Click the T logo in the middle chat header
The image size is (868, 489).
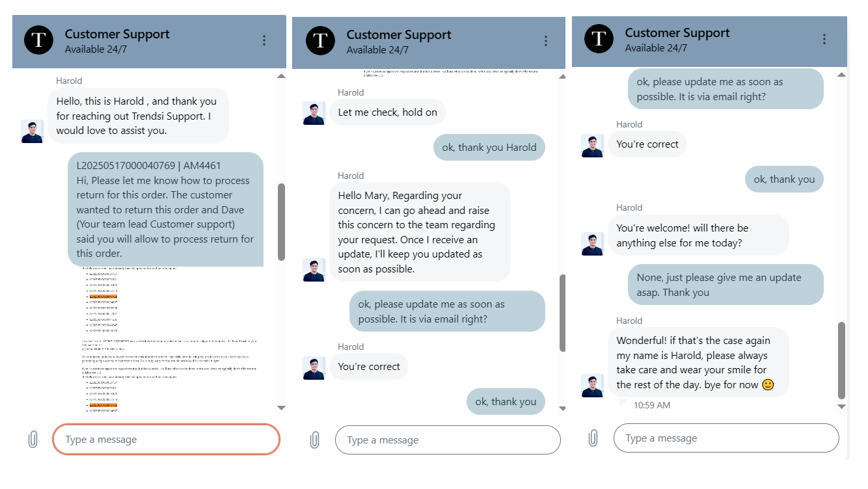point(319,41)
